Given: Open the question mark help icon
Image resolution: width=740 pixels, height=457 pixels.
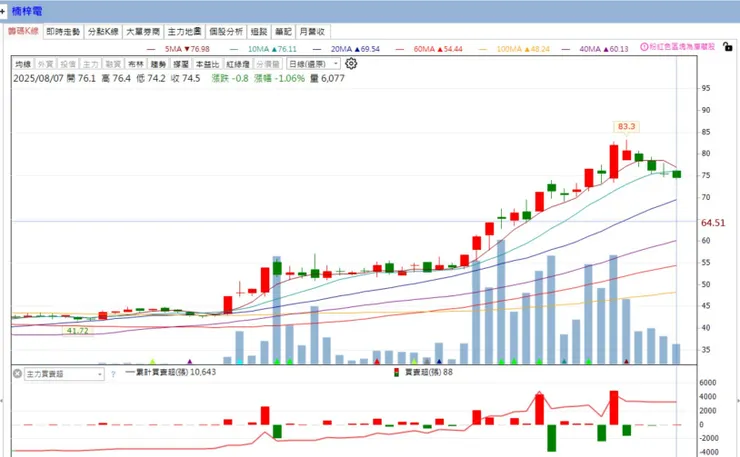Looking at the screenshot, I should pyautogui.click(x=113, y=374).
